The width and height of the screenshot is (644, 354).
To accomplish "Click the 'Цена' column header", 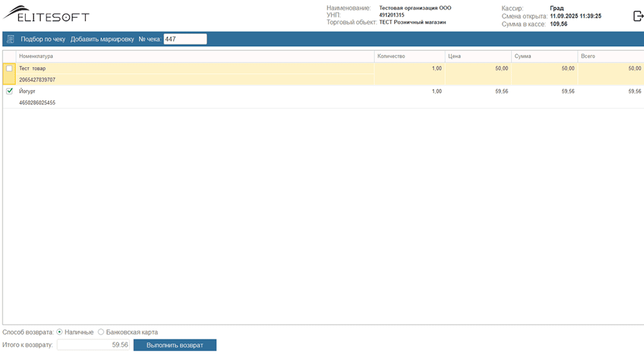I will (x=454, y=56).
